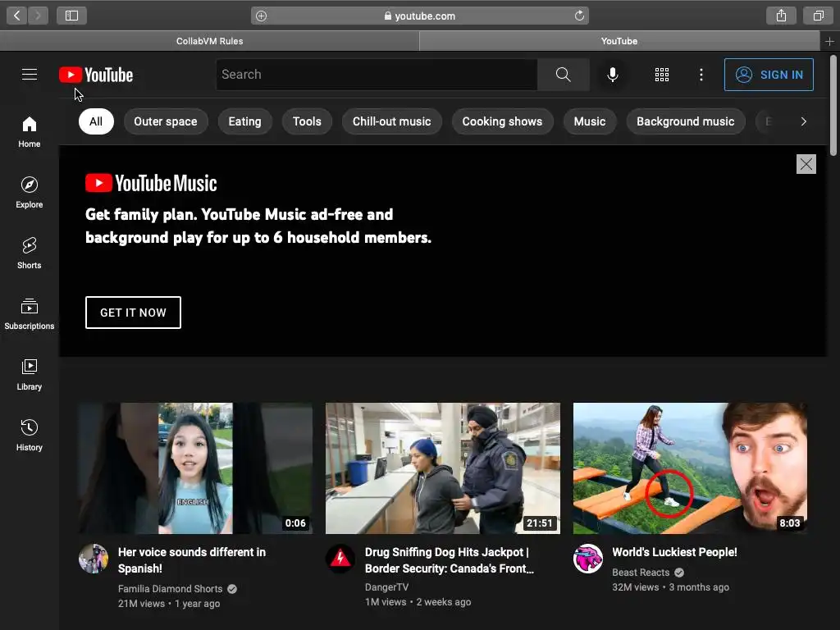Image resolution: width=840 pixels, height=630 pixels.
Task: Open DangerTV channel avatar
Action: coord(340,558)
